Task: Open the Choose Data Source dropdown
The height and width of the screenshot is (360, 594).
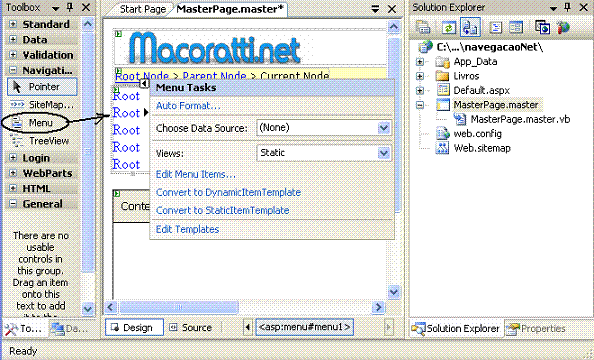Action: 383,128
